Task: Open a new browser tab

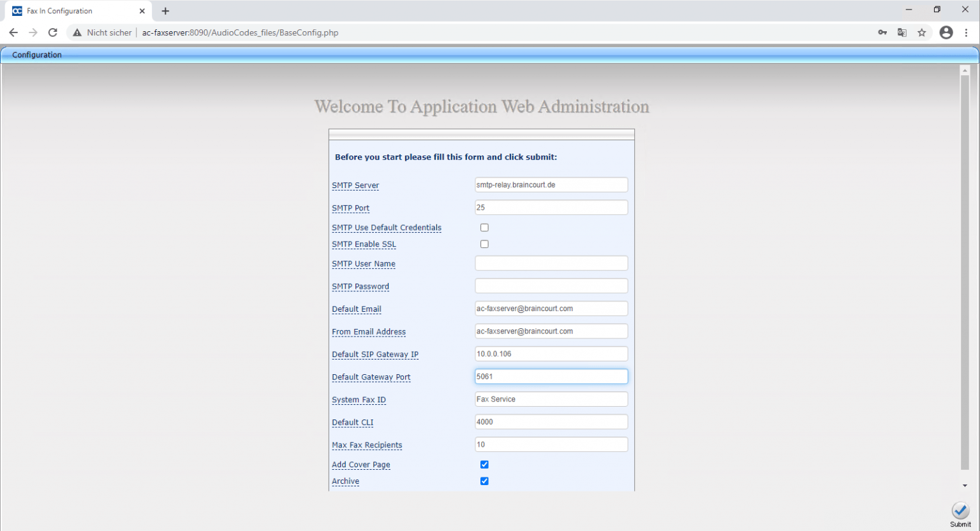Action: tap(165, 11)
